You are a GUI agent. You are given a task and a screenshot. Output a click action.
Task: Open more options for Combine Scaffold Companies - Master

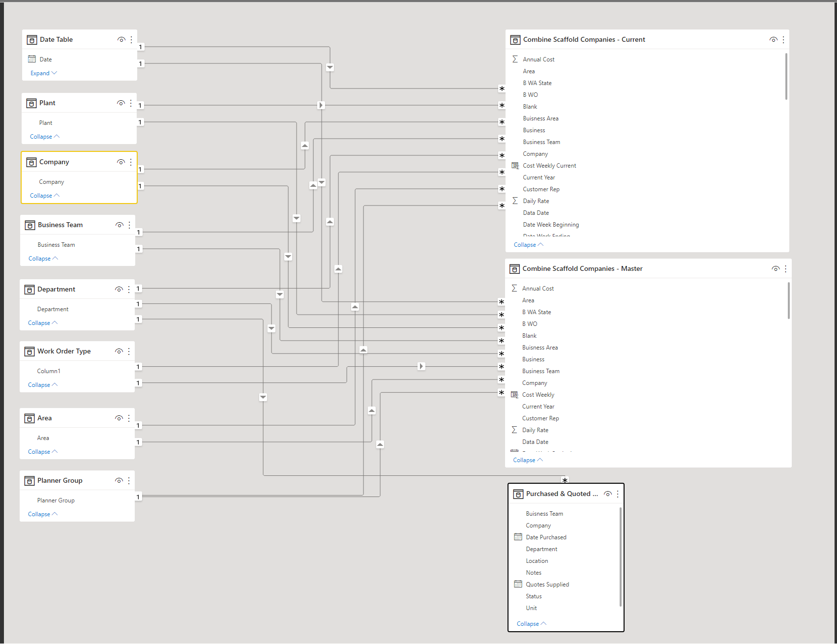(785, 268)
